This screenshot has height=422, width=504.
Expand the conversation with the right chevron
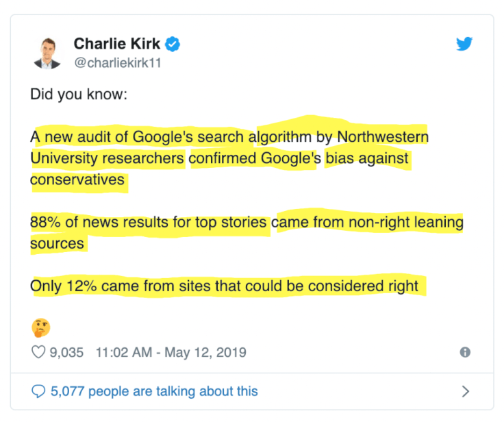tap(465, 391)
